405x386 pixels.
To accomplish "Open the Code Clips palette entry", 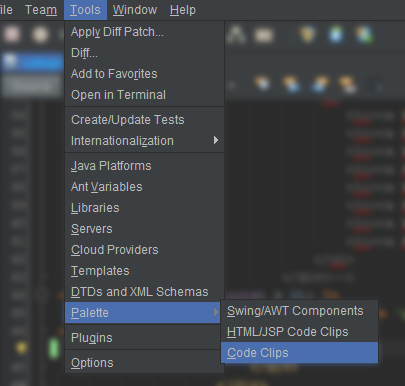I will (x=299, y=353).
